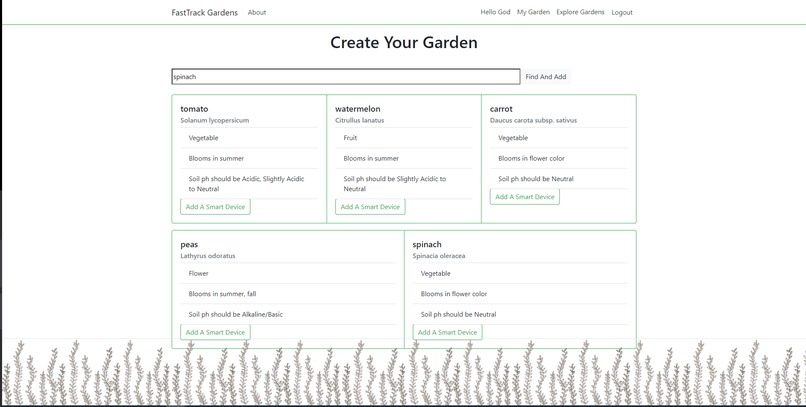Click watermelon's Soil ph Slightly Acidic row
806x407 pixels.
tap(404, 184)
